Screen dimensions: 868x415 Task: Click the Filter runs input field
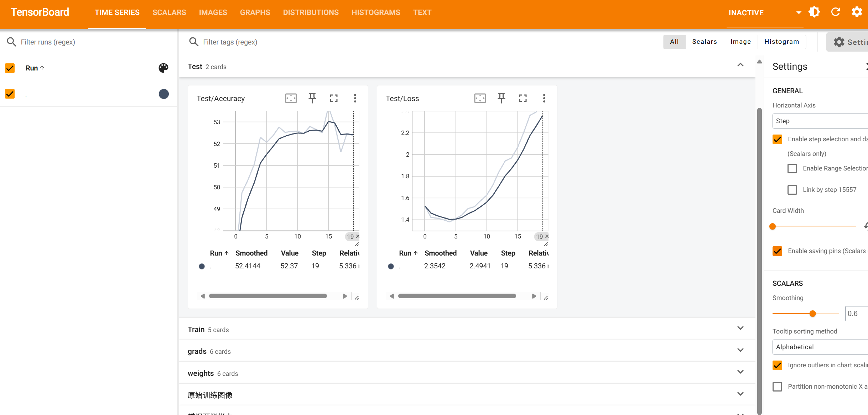tap(96, 42)
